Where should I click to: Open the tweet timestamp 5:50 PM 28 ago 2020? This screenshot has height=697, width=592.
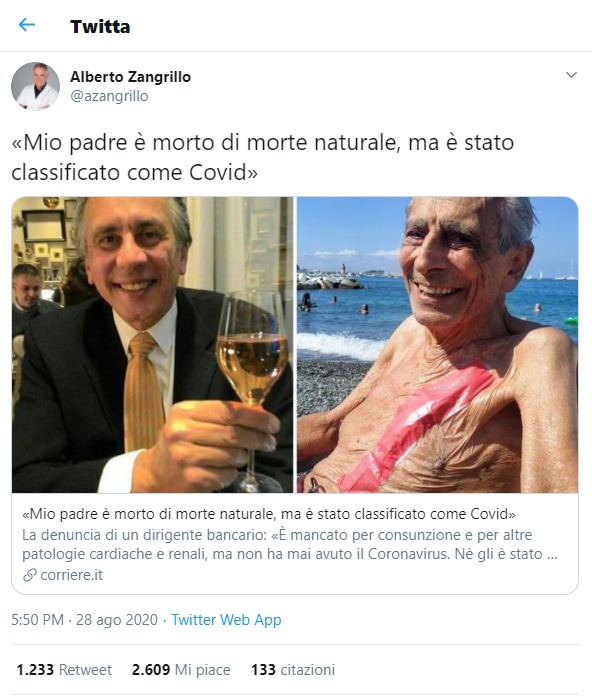tap(84, 620)
